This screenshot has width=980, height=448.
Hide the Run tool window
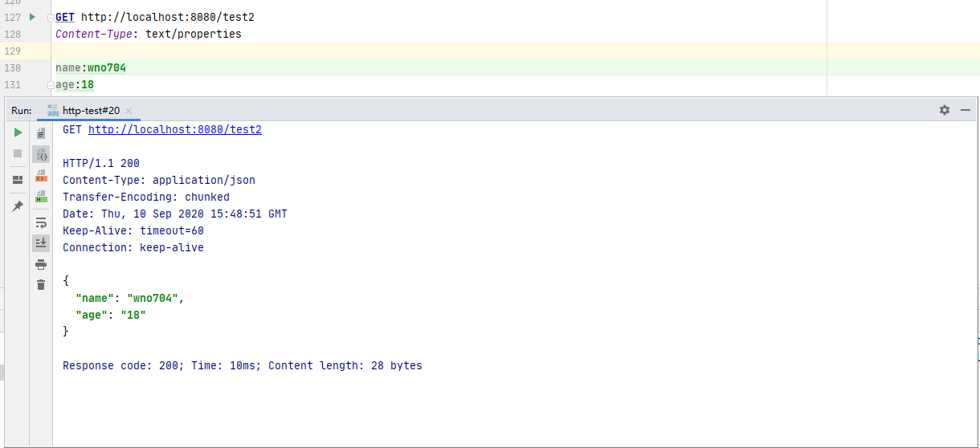(965, 110)
